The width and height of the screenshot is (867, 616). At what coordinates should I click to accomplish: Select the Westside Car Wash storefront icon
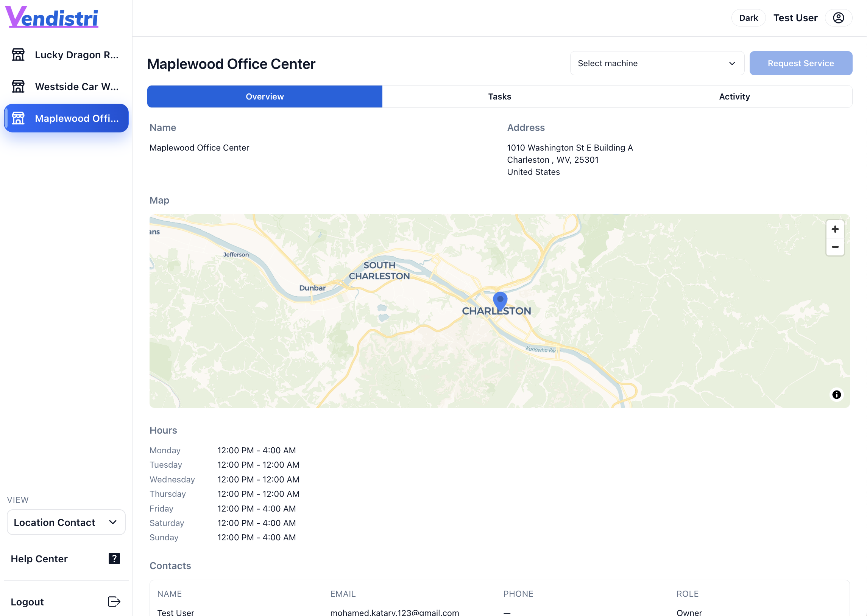pyautogui.click(x=18, y=86)
